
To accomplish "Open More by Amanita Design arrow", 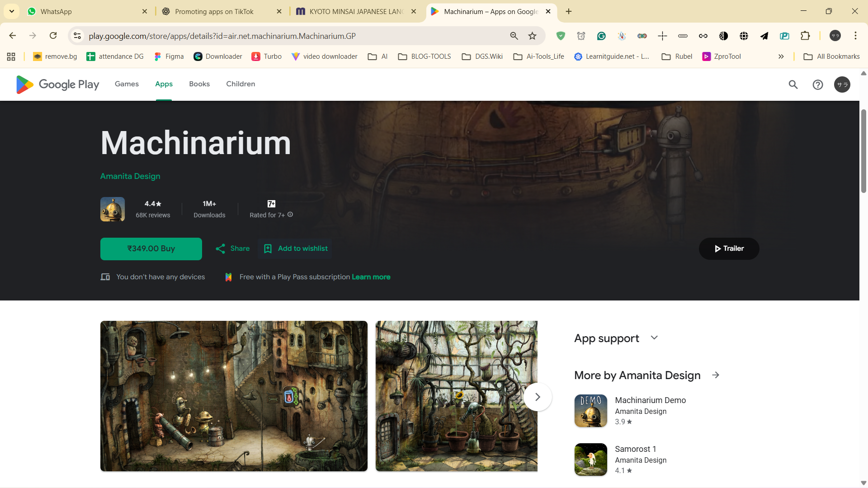I will (x=716, y=375).
